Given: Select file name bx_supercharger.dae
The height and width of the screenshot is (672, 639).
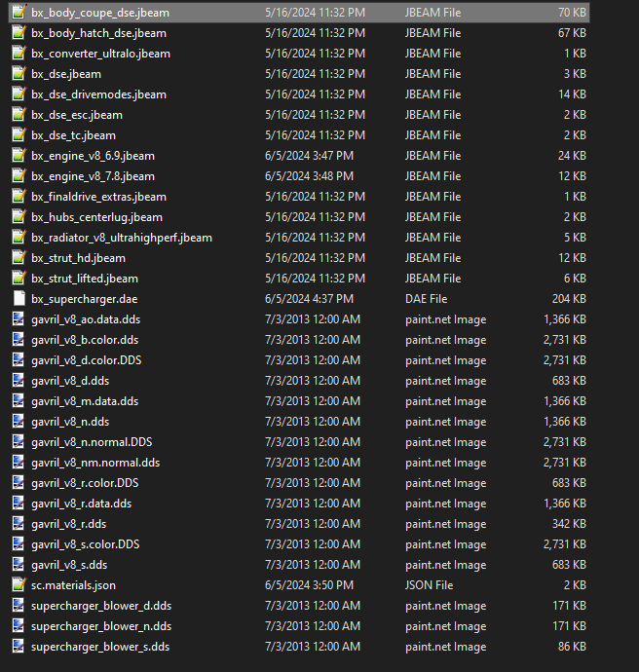Looking at the screenshot, I should tap(85, 299).
